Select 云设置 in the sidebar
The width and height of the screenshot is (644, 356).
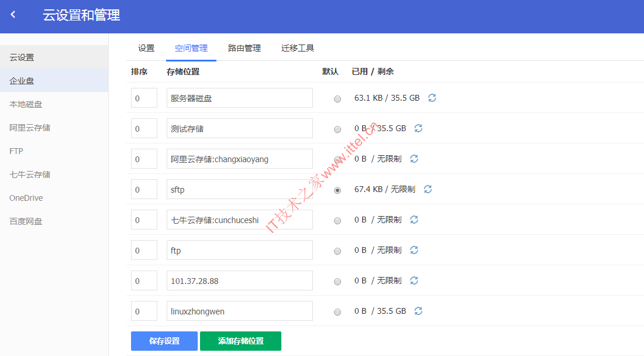click(54, 57)
